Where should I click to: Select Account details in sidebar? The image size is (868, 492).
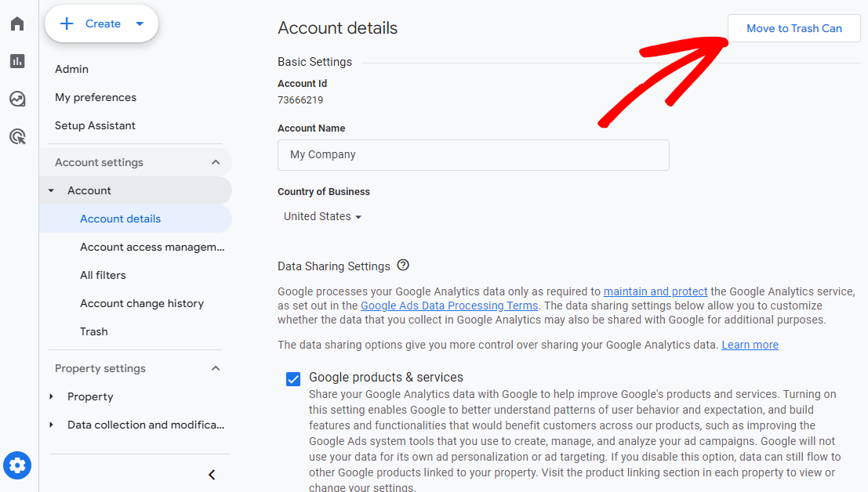tap(136, 219)
